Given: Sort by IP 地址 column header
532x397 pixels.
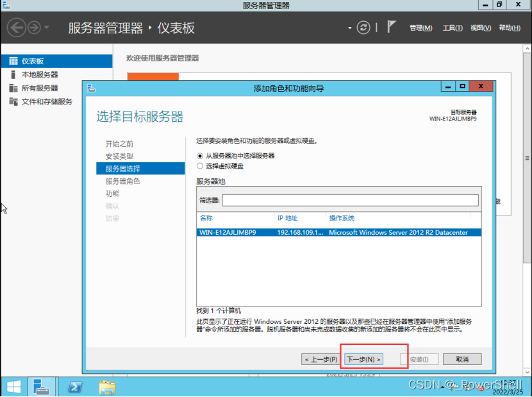Looking at the screenshot, I should coord(287,218).
